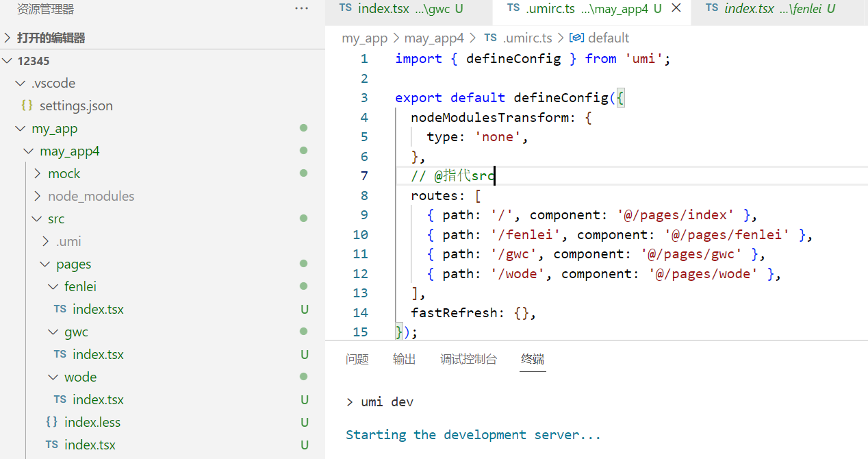This screenshot has width=868, height=459.
Task: Click the '@/pages/wode' component string
Action: click(x=703, y=274)
